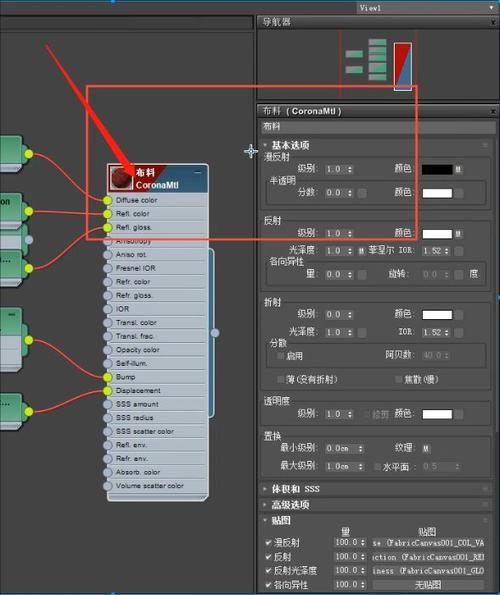This screenshot has width=500, height=595.
Task: Toggle the 水平面 checkbox
Action: [x=377, y=466]
